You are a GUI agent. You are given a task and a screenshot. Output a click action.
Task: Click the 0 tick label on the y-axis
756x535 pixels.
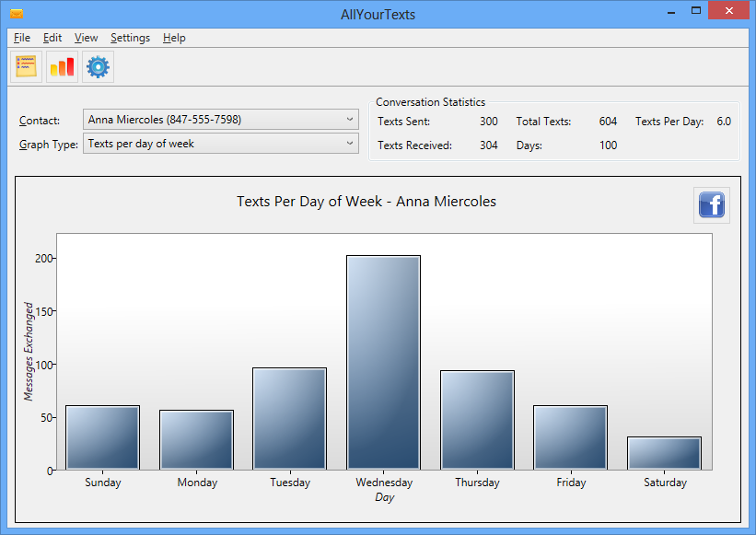tap(50, 471)
